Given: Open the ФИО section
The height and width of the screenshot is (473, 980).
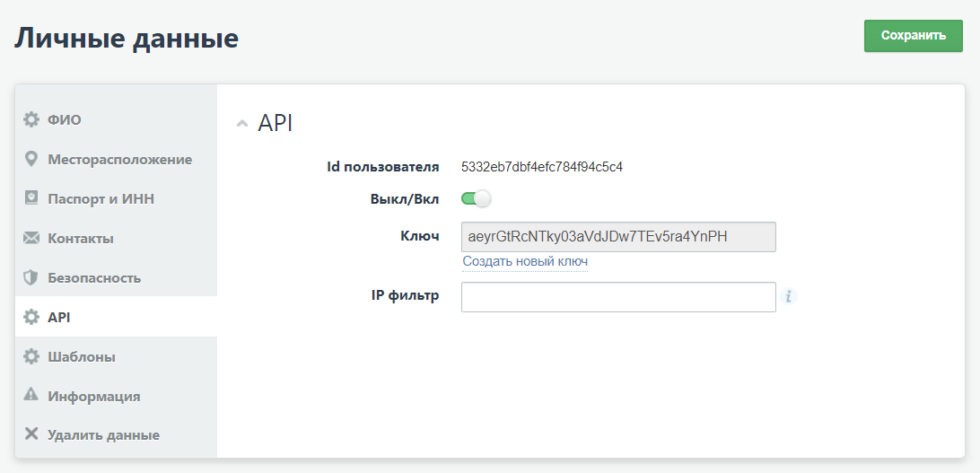Looking at the screenshot, I should 65,119.
